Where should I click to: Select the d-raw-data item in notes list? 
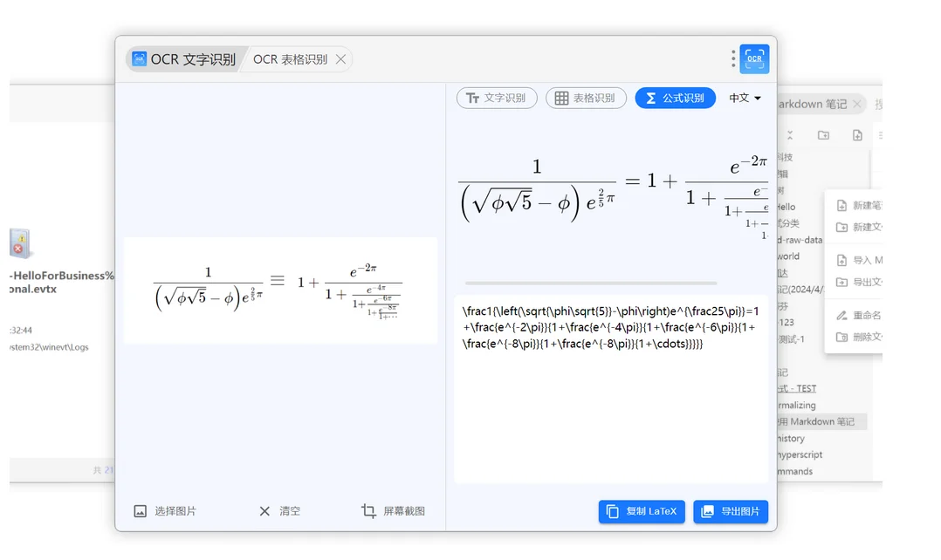[x=800, y=240]
